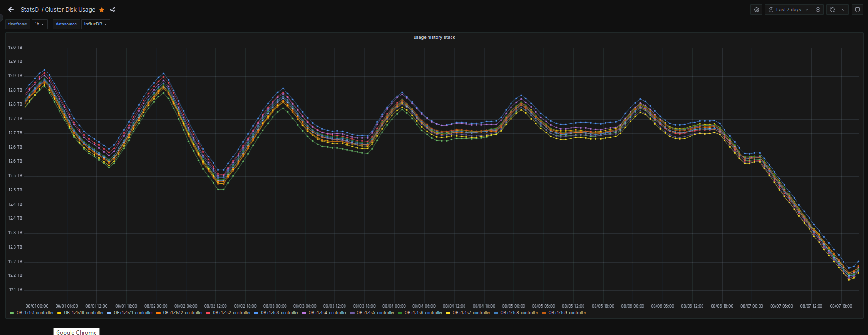Click OB r1z1s2-controller red color swatch

[208, 313]
